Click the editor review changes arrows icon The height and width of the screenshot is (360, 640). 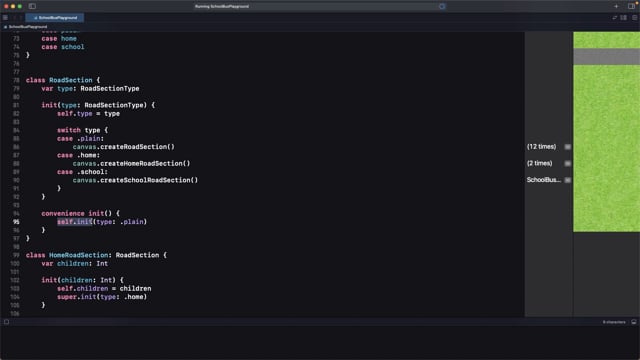tap(615, 18)
